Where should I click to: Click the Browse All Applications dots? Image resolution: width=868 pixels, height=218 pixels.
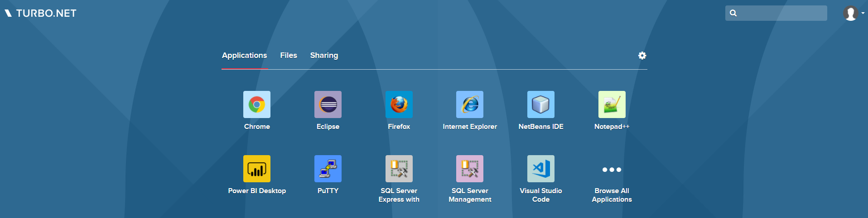pos(612,170)
